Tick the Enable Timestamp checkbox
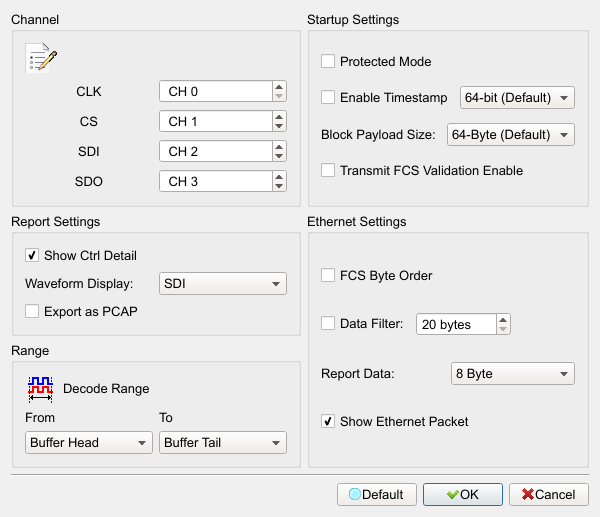The height and width of the screenshot is (517, 600). coord(328,97)
